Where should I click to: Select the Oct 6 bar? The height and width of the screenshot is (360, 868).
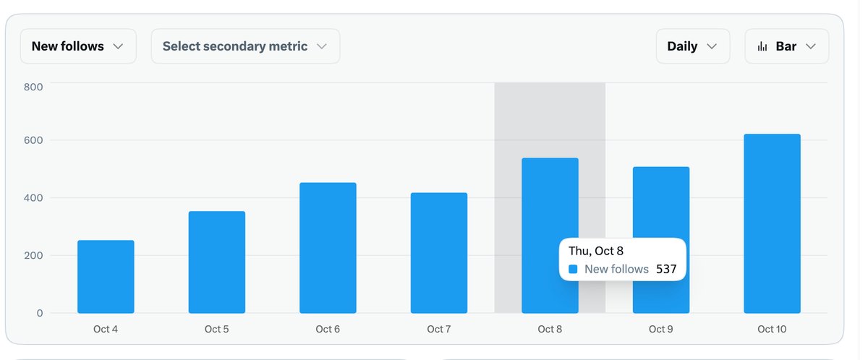point(328,248)
